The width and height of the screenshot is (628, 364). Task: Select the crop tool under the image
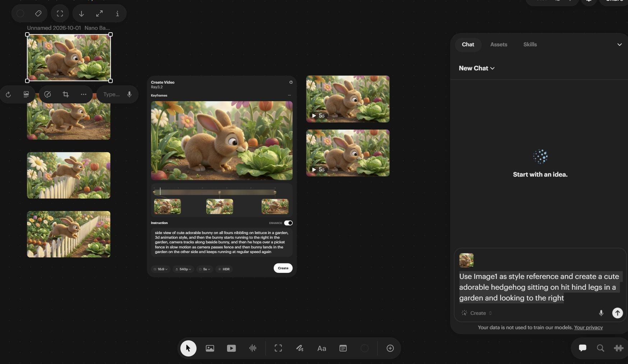tap(66, 94)
